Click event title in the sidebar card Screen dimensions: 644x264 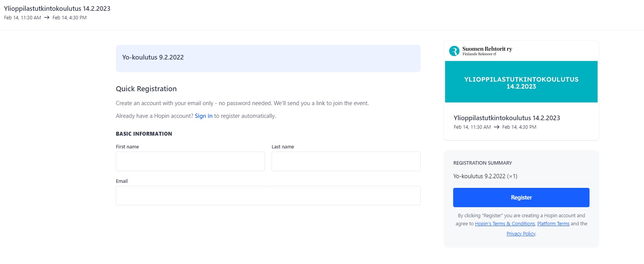[x=507, y=118]
